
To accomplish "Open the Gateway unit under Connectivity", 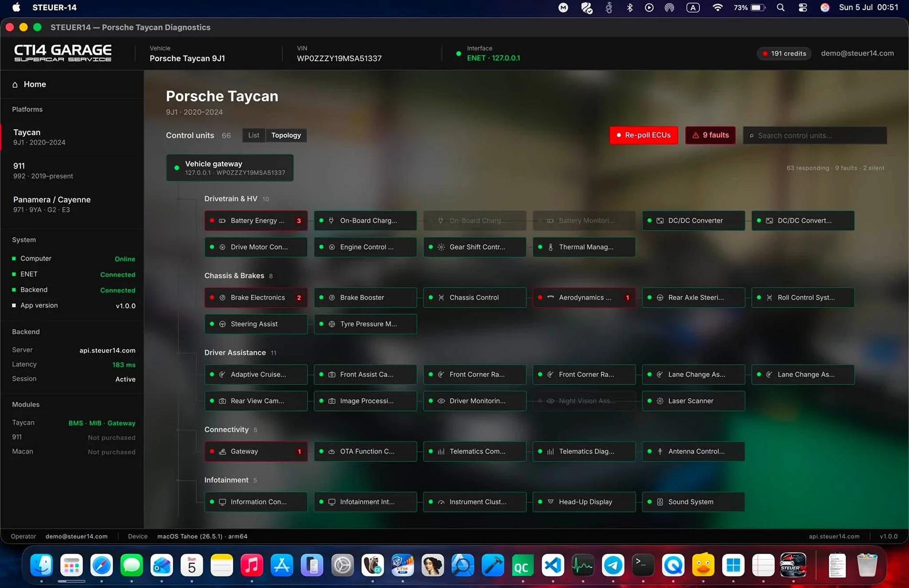I will [x=256, y=451].
